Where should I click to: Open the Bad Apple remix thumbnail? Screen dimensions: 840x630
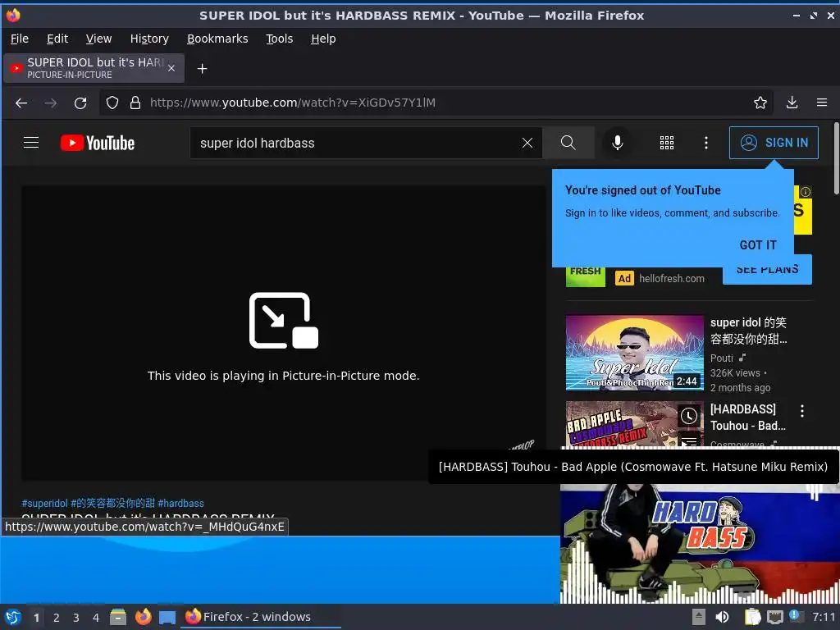click(x=622, y=424)
